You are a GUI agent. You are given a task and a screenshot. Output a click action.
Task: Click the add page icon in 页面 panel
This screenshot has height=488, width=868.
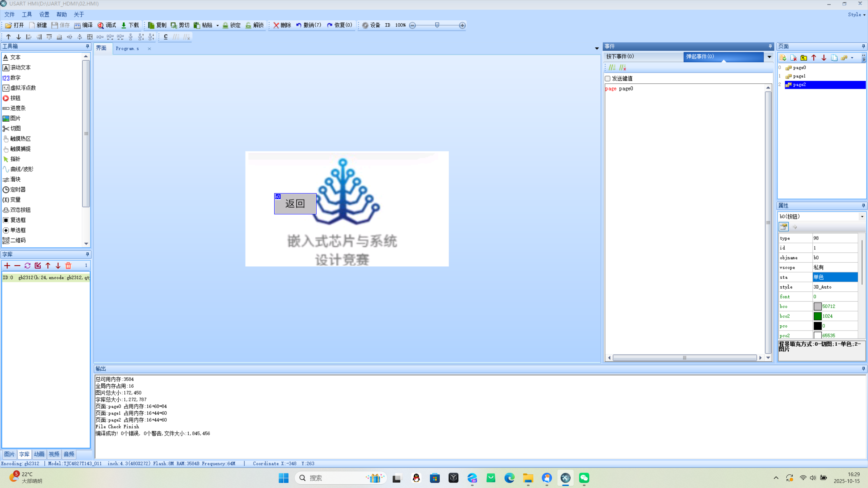point(783,58)
